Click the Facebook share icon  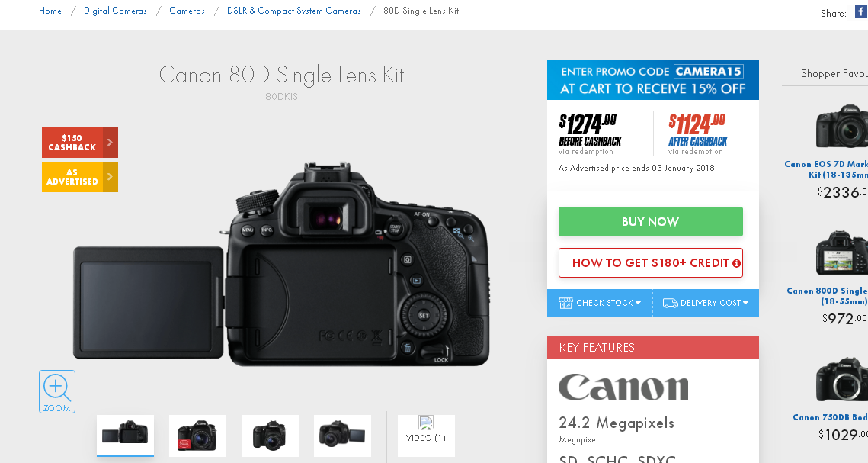pyautogui.click(x=861, y=11)
